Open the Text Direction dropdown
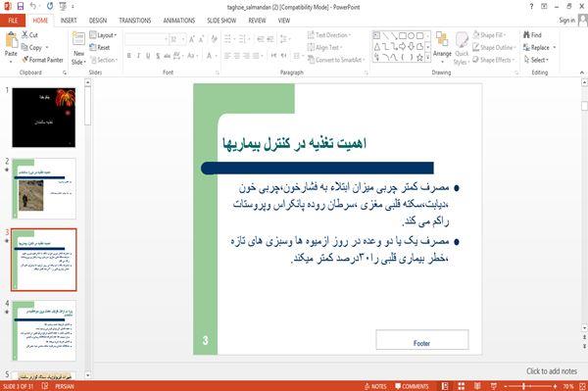Image resolution: width=588 pixels, height=391 pixels. [x=329, y=35]
